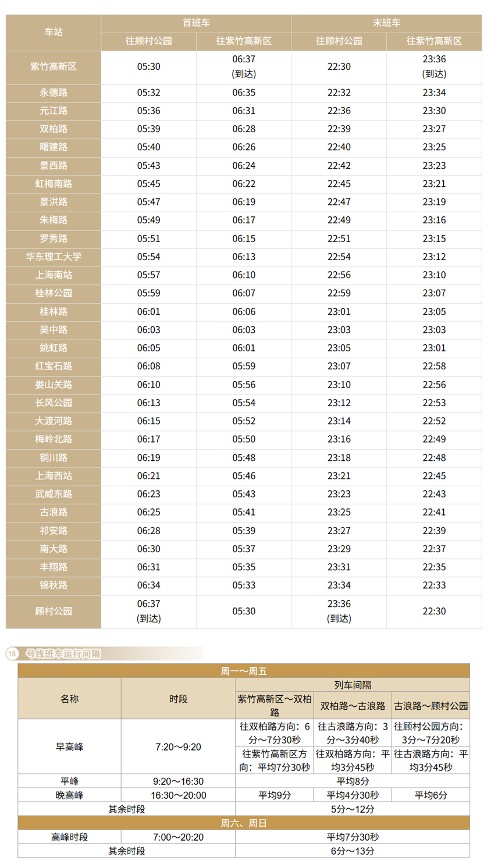
Task: Select the 周一～周五 header bar
Action: pos(244,671)
